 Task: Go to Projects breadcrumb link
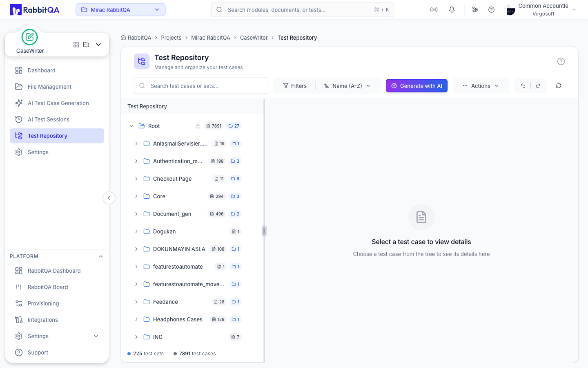(171, 38)
